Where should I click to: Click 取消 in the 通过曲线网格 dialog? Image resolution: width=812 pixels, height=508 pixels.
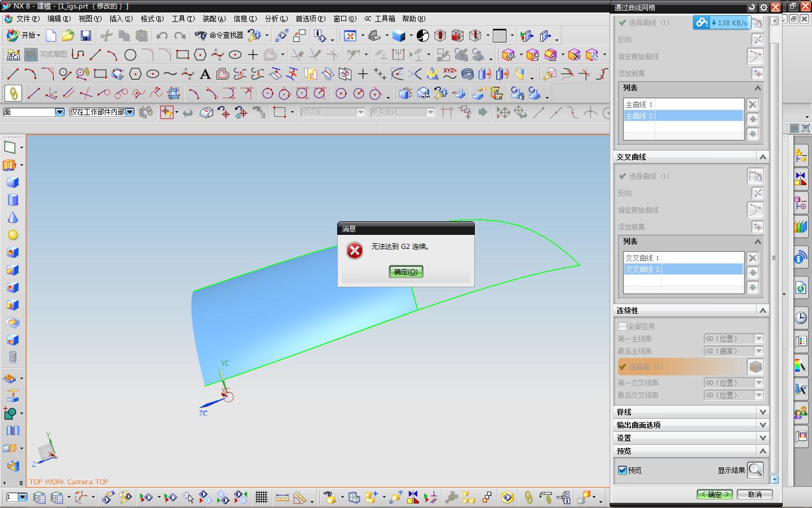(x=754, y=494)
